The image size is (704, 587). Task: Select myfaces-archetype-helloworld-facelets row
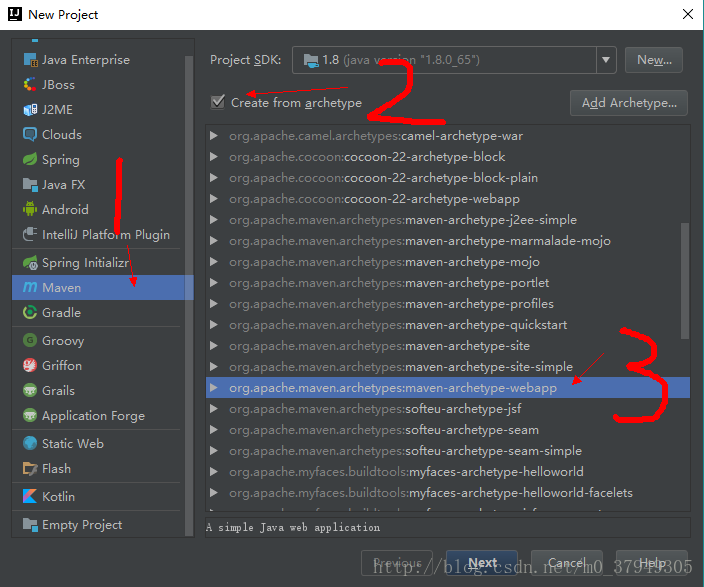448,493
